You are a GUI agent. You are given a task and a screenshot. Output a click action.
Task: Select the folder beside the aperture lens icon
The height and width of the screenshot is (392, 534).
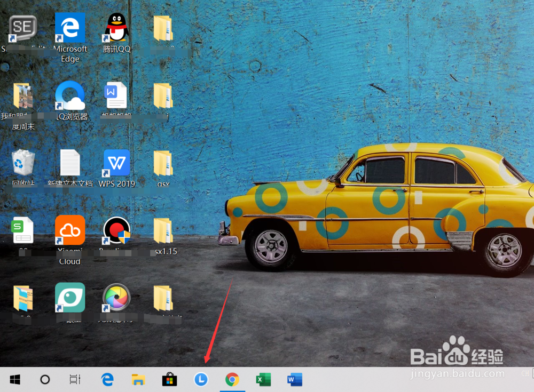pos(163,299)
